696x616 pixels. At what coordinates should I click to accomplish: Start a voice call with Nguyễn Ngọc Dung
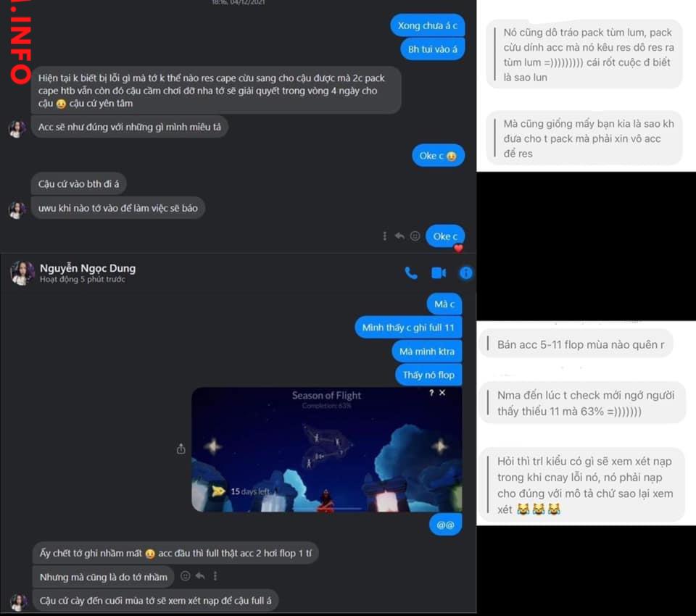(x=411, y=273)
